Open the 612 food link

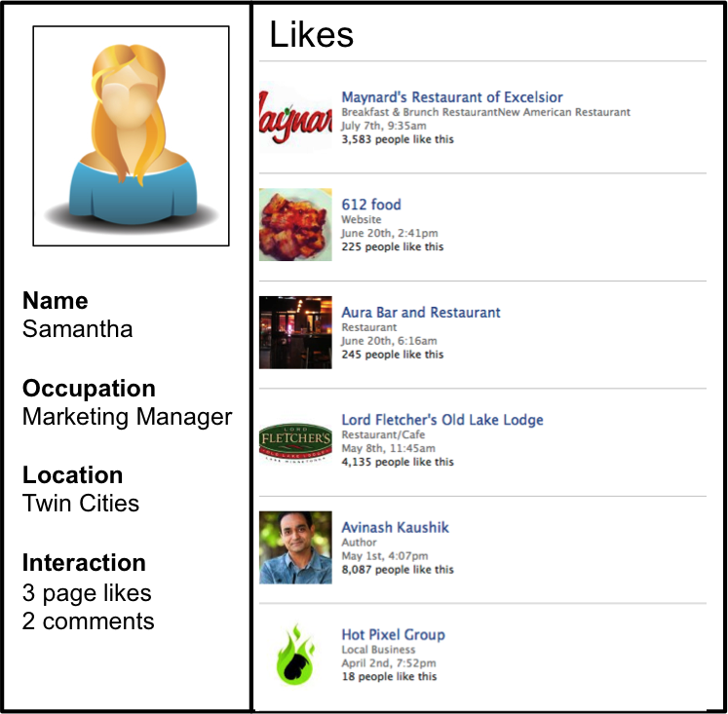tap(371, 205)
